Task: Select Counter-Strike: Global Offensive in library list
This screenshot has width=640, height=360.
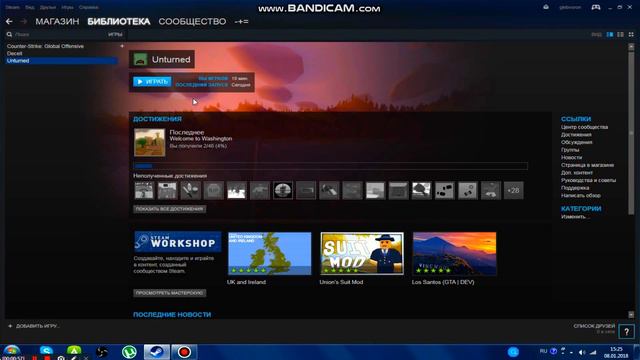Action: (x=45, y=46)
